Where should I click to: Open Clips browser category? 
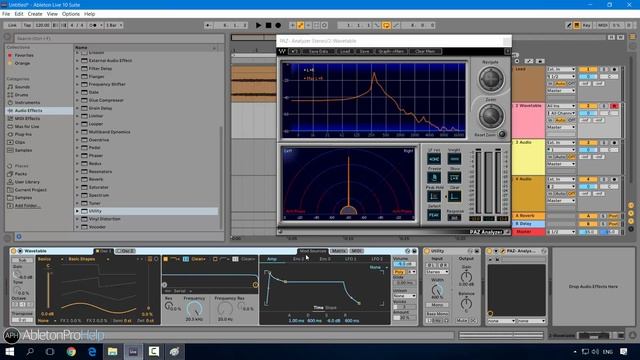click(20, 142)
